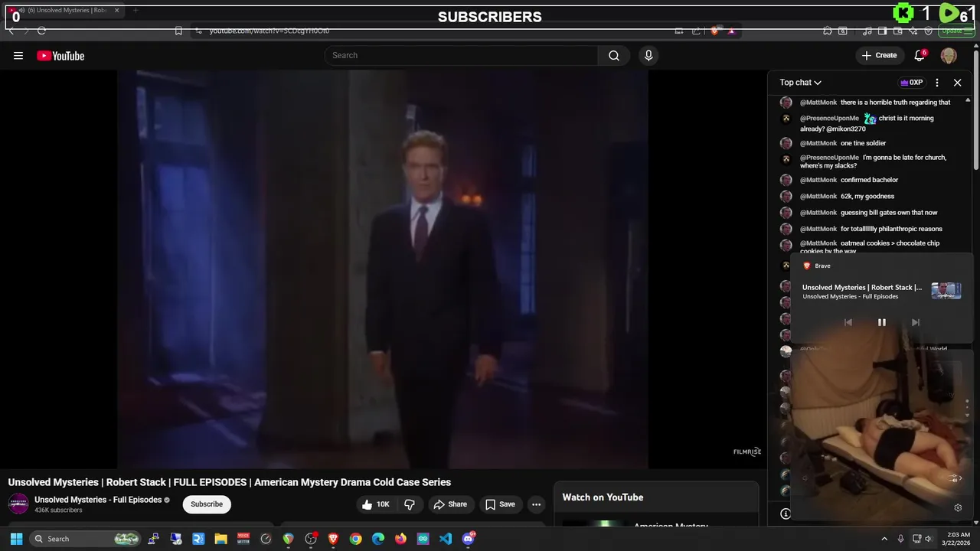Viewport: 980px width, 551px height.
Task: Expand the Top chat dropdown
Action: [x=801, y=83]
